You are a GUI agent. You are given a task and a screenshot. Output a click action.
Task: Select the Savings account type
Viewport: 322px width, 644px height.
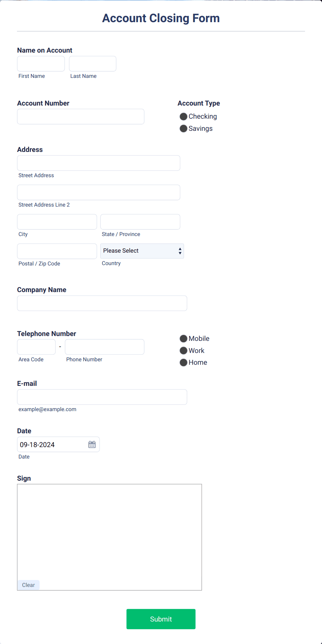click(x=183, y=128)
